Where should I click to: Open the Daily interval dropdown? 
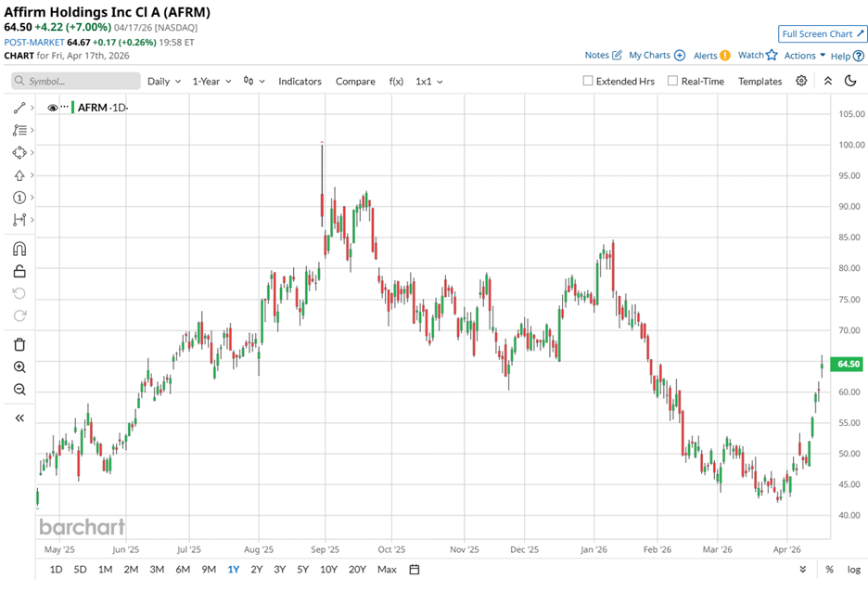[164, 81]
